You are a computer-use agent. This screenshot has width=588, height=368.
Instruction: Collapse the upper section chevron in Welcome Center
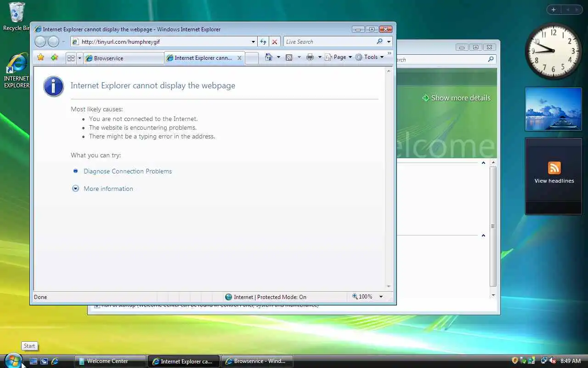(x=483, y=163)
